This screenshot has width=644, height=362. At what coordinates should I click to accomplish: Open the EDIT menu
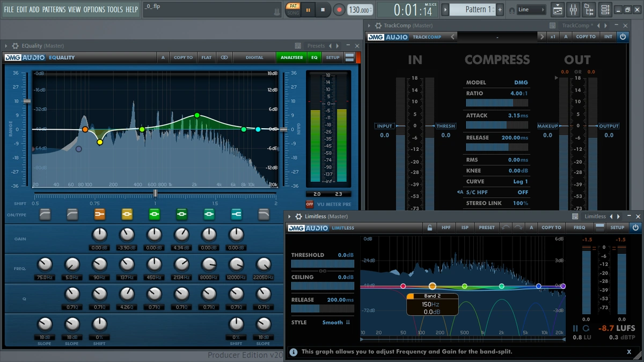pos(21,10)
